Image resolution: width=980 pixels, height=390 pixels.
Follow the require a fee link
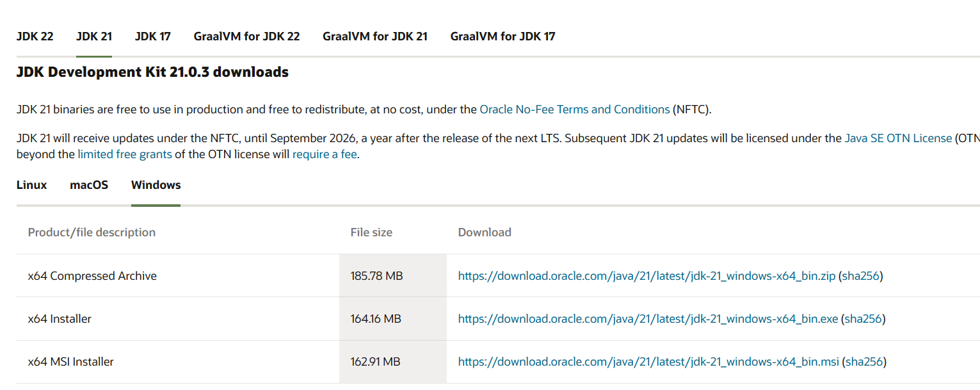click(x=325, y=154)
